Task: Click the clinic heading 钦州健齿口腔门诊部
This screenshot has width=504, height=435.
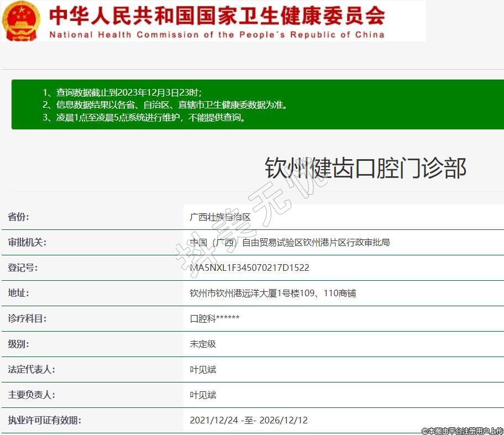Action: click(365, 169)
